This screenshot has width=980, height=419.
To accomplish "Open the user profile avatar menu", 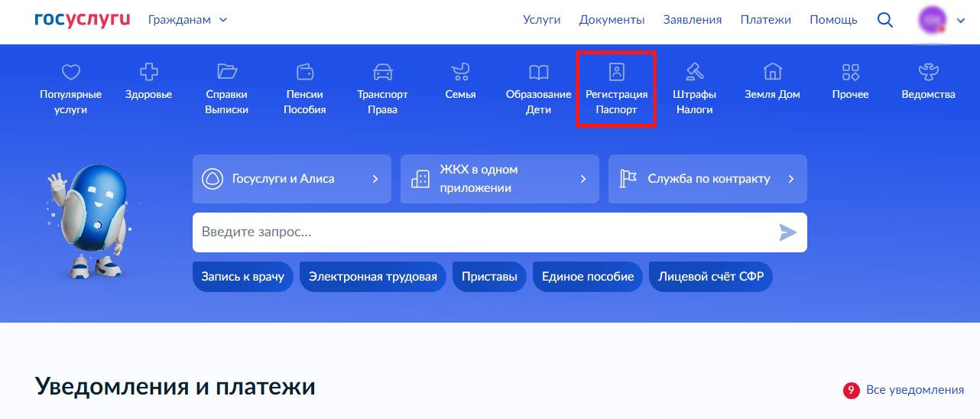I will click(x=933, y=20).
